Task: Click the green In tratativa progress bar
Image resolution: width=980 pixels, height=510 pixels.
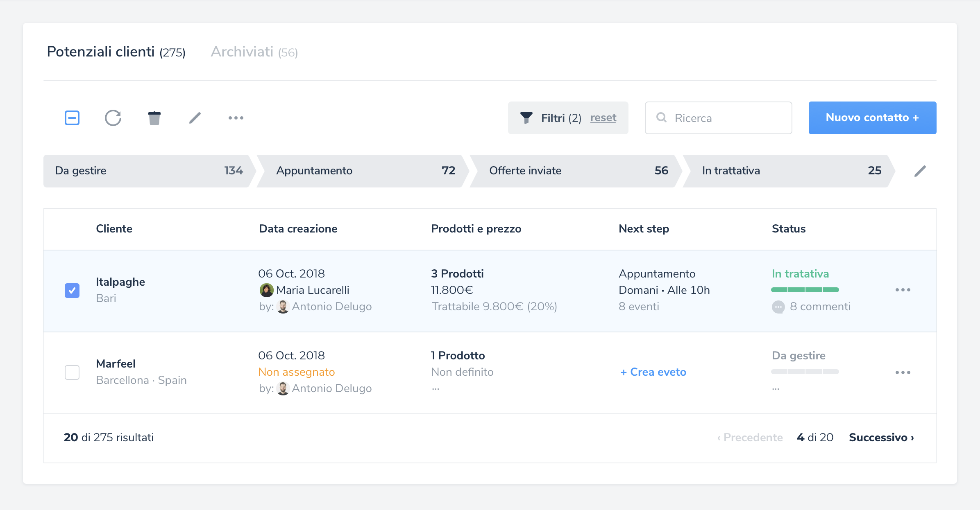Action: tap(805, 290)
